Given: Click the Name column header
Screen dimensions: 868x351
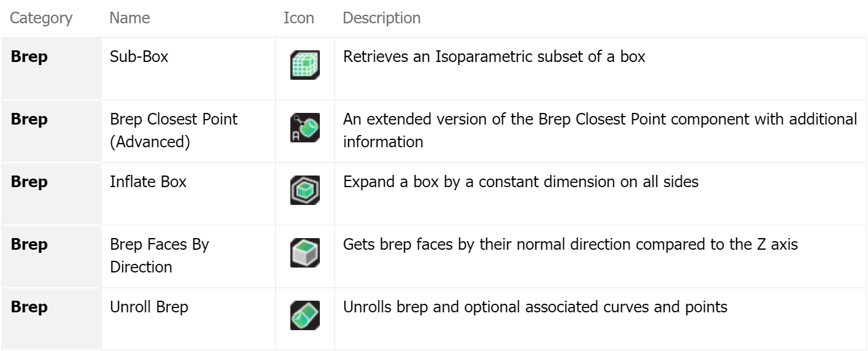Looking at the screenshot, I should 128,18.
